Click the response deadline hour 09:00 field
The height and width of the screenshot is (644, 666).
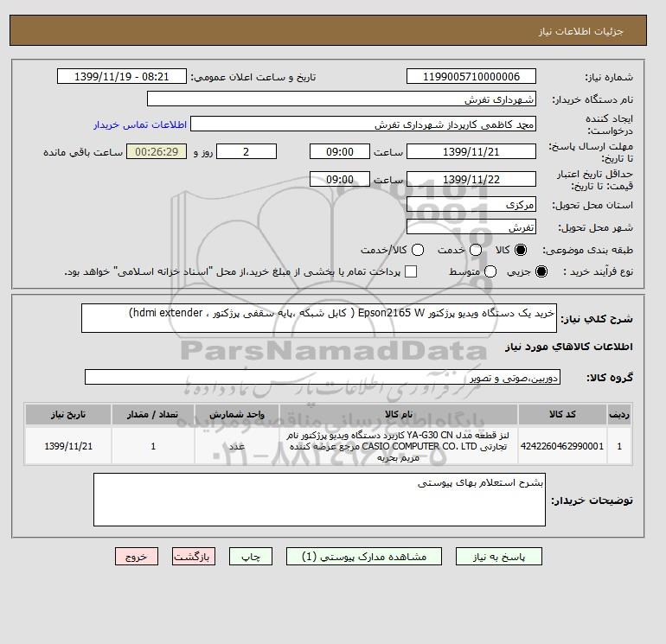[340, 151]
